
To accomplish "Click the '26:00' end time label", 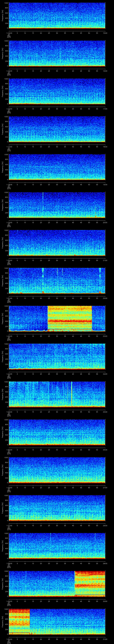I will [x=105, y=450].
